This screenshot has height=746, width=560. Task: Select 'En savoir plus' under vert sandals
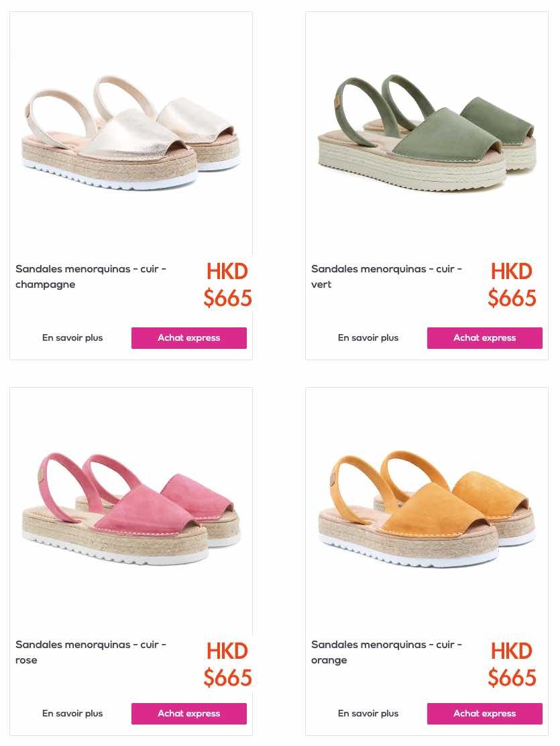click(368, 338)
